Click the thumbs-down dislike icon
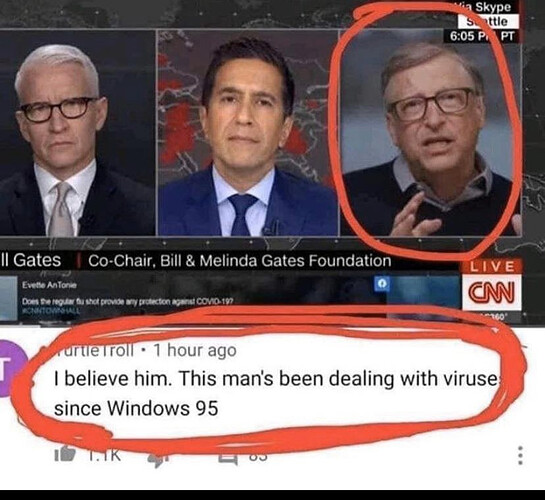Screen dimensions: 545x500 point(158,459)
